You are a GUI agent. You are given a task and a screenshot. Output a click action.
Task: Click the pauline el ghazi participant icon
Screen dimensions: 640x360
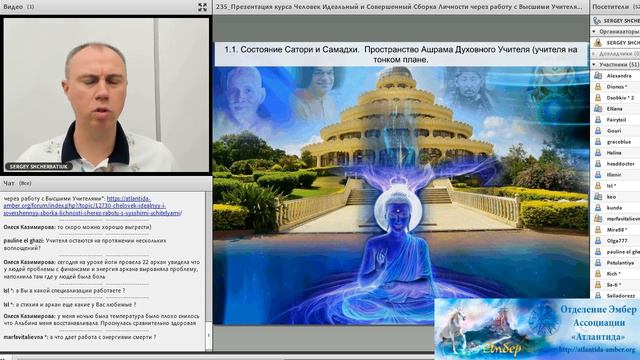[598, 252]
